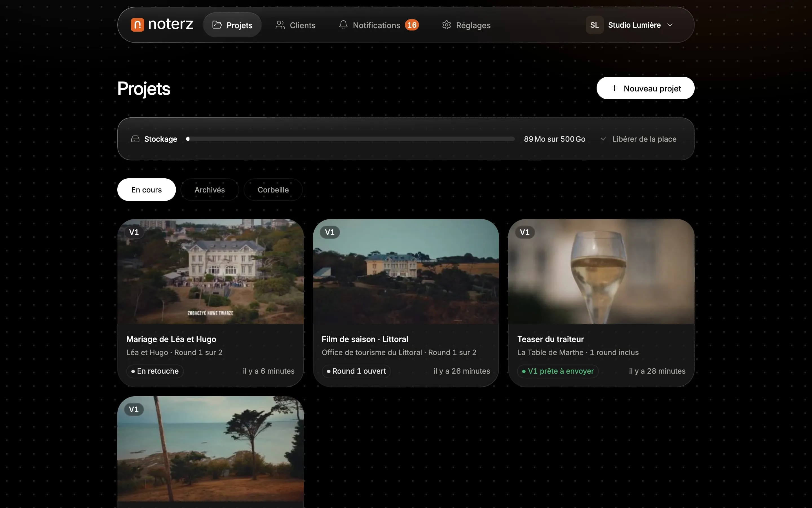Click the 89 Mo sur 500 Go text
The image size is (812, 508).
pos(554,139)
